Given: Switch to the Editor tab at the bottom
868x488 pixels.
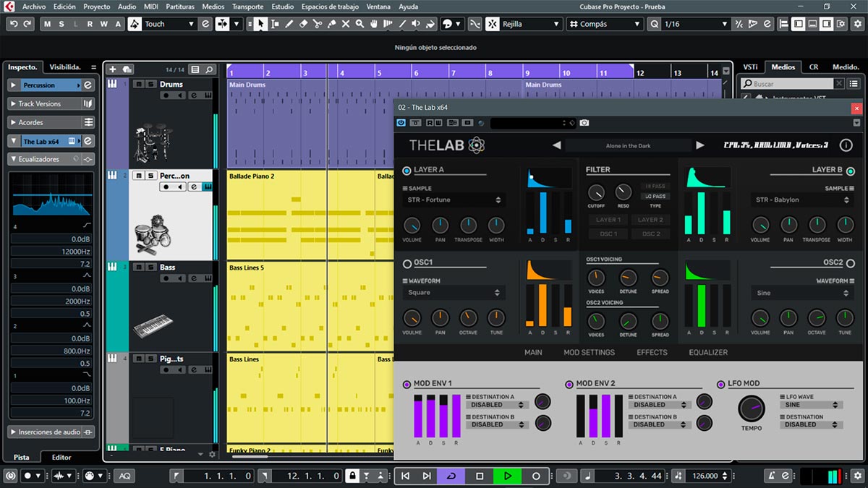Looking at the screenshot, I should pos(61,457).
